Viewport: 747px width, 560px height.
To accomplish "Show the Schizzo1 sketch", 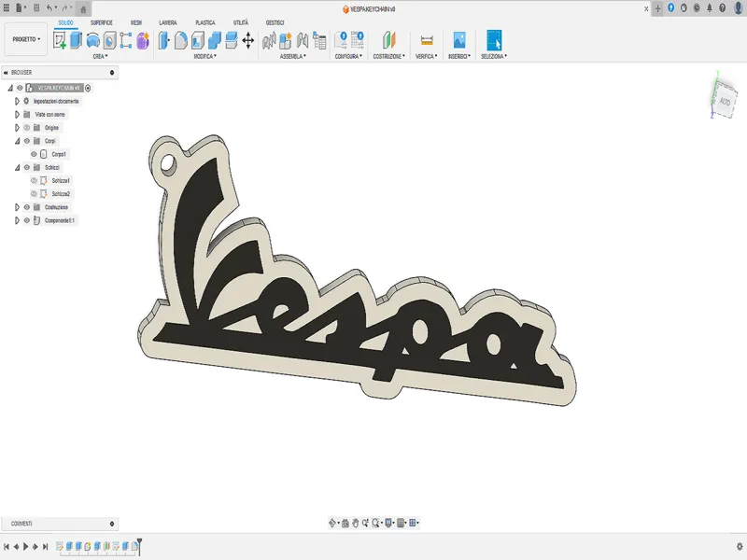I will (34, 180).
